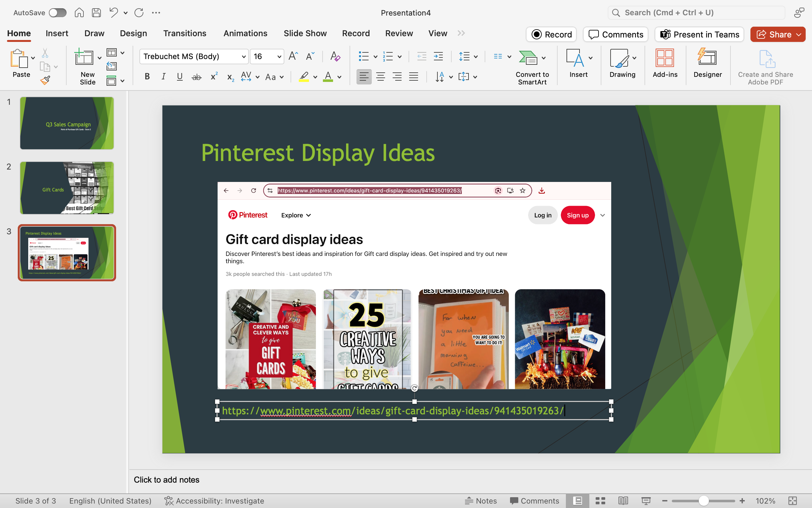812x508 pixels.
Task: Start slide show from status bar
Action: pyautogui.click(x=646, y=501)
